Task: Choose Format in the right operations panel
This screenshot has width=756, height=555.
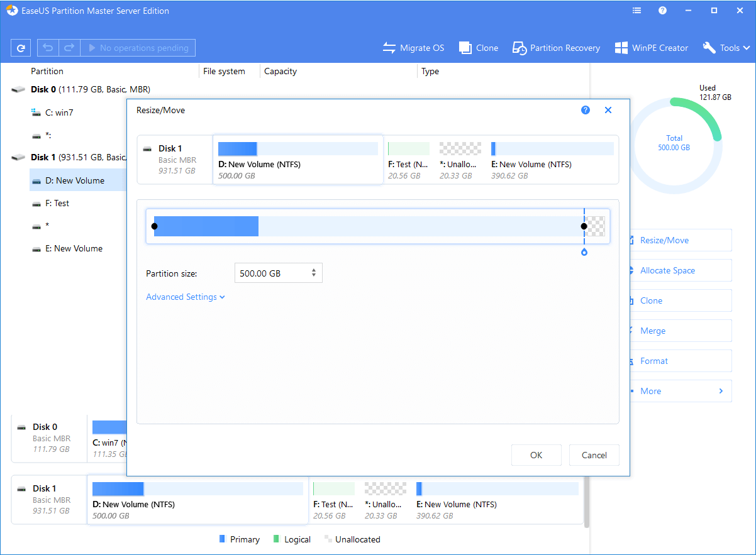Action: [x=654, y=361]
